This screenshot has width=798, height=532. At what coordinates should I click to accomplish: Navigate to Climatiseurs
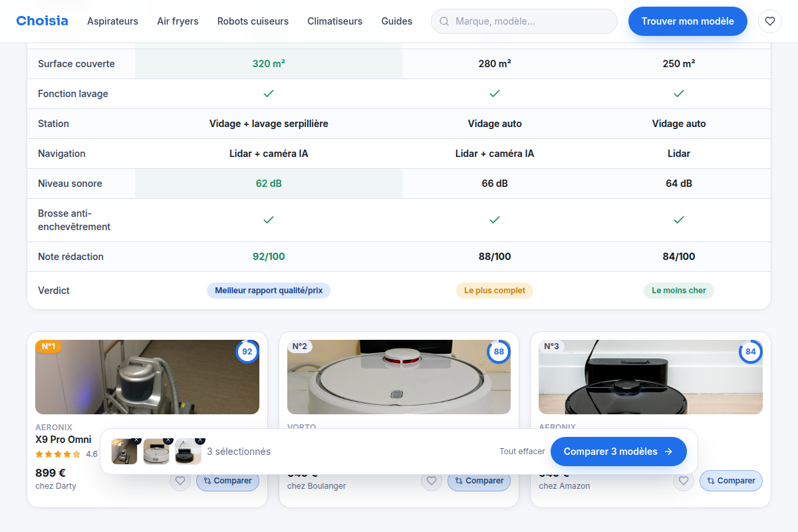point(334,21)
